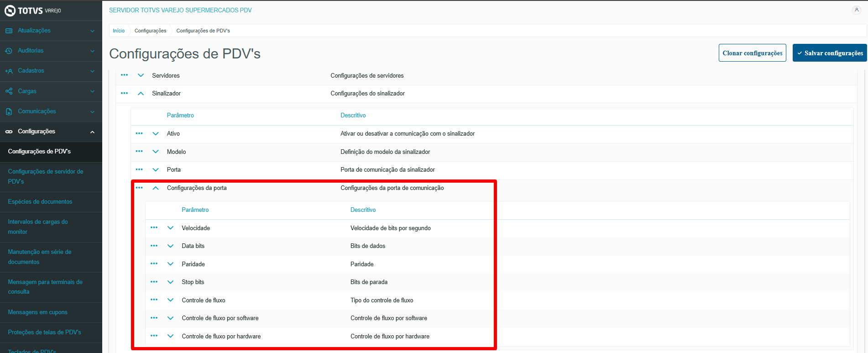Image resolution: width=868 pixels, height=353 pixels.
Task: Open the user profile icon
Action: coord(856,10)
